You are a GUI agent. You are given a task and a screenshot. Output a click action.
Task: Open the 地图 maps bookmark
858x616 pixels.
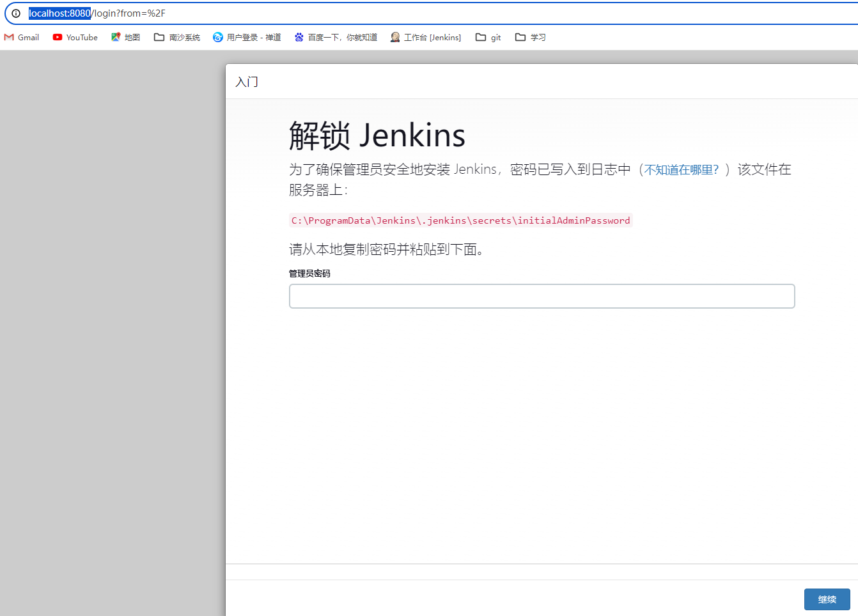click(125, 38)
